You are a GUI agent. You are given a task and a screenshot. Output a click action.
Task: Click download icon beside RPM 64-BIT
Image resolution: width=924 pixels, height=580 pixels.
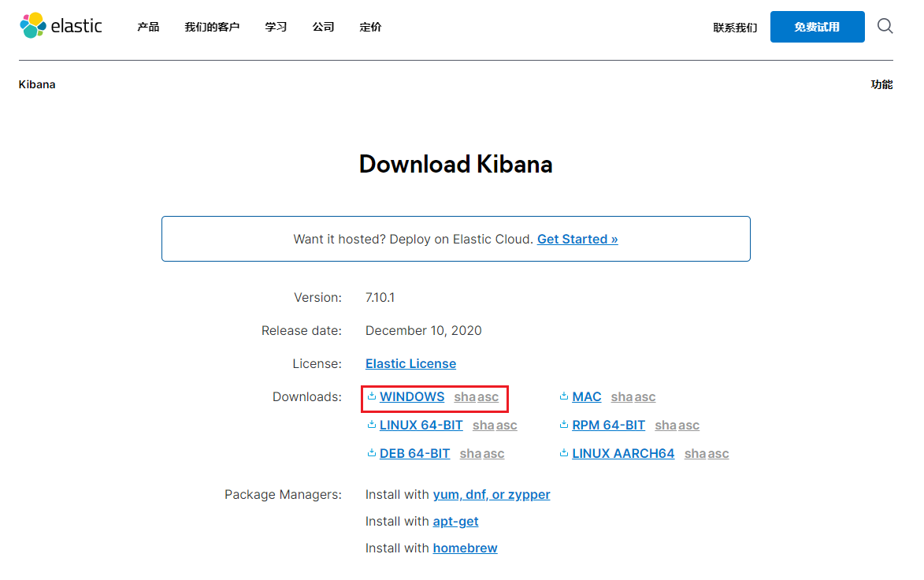pos(564,425)
